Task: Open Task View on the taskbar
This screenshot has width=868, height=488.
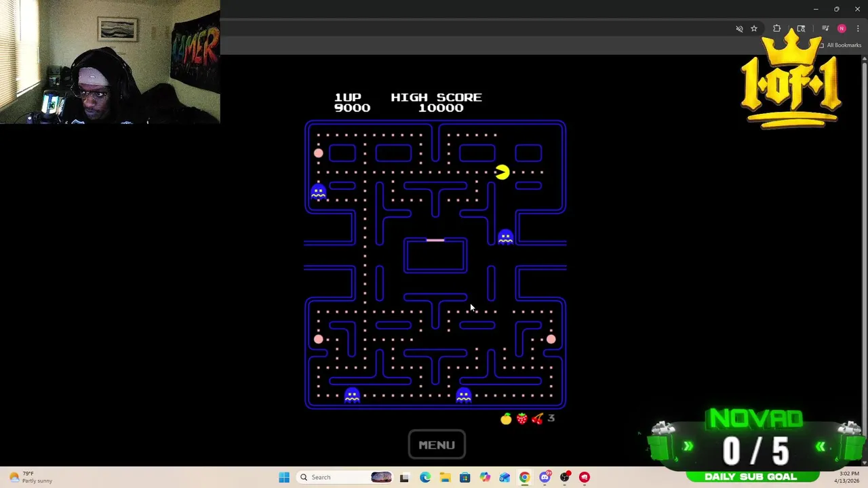Action: [404, 477]
